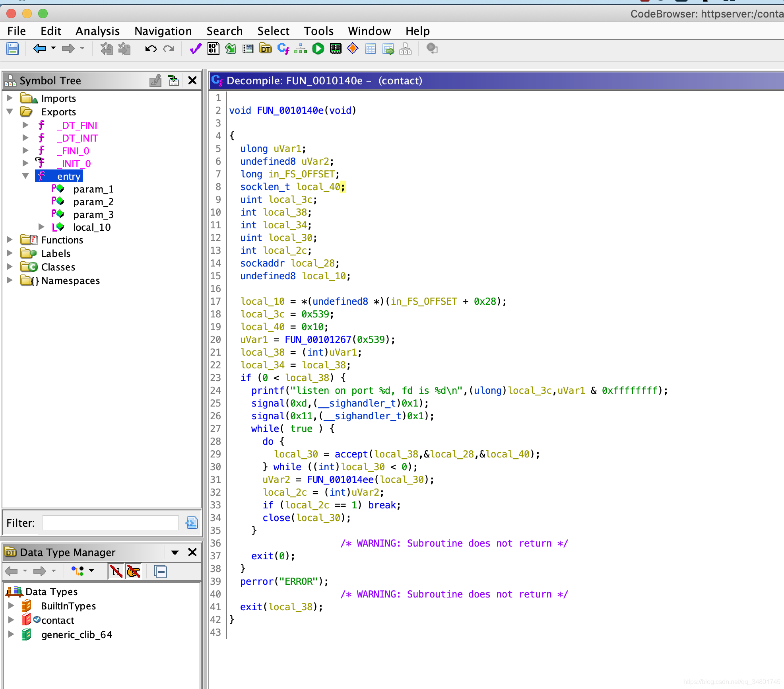Click the green Run script play icon
Screen dimensions: 784x689
318,49
